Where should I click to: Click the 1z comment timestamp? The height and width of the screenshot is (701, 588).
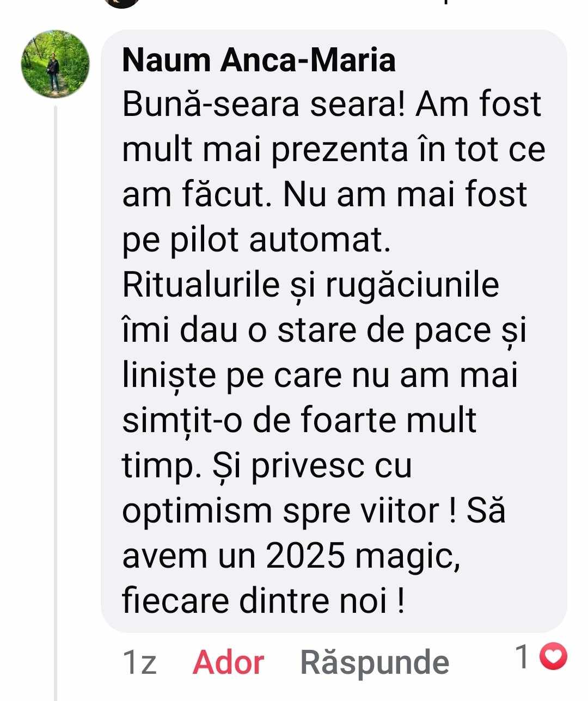[x=140, y=662]
